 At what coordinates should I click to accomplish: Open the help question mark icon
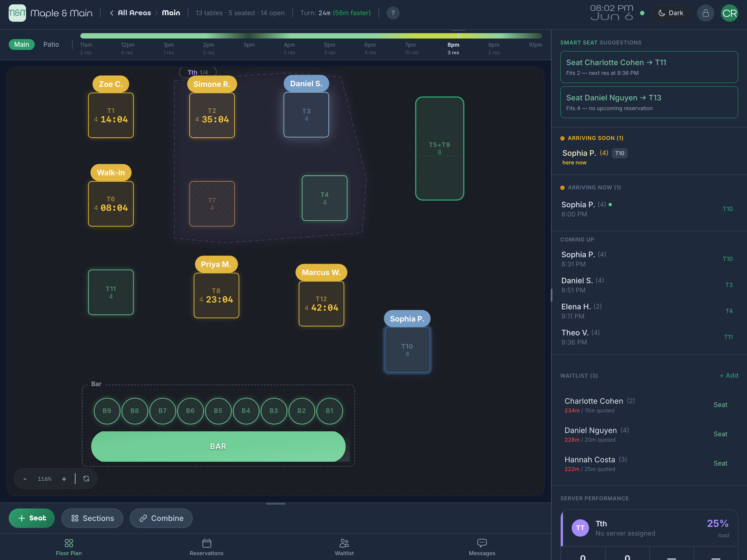393,13
